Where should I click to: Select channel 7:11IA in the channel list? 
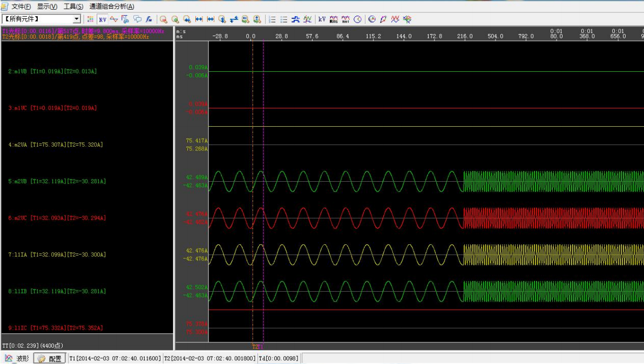click(x=57, y=255)
